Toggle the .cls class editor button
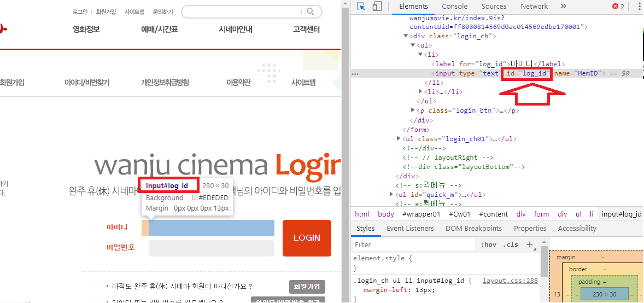This screenshot has height=303, width=644. 511,244
